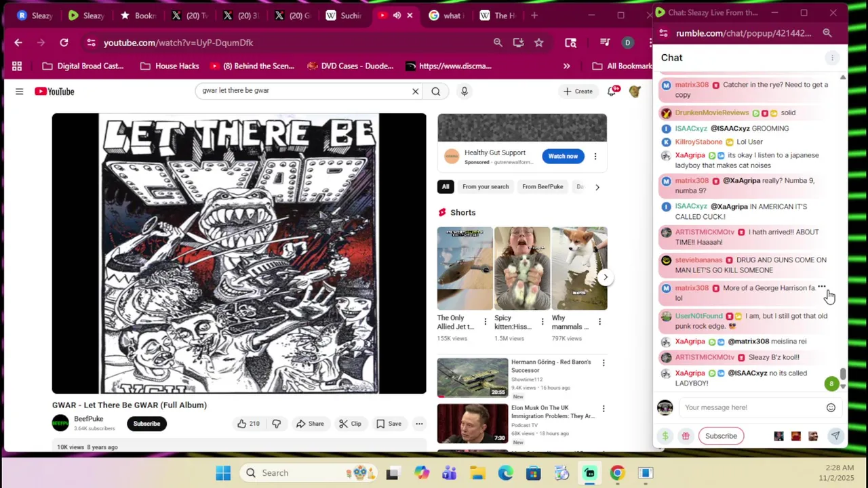Open a new Chrome tab
The height and width of the screenshot is (488, 868).
click(534, 16)
